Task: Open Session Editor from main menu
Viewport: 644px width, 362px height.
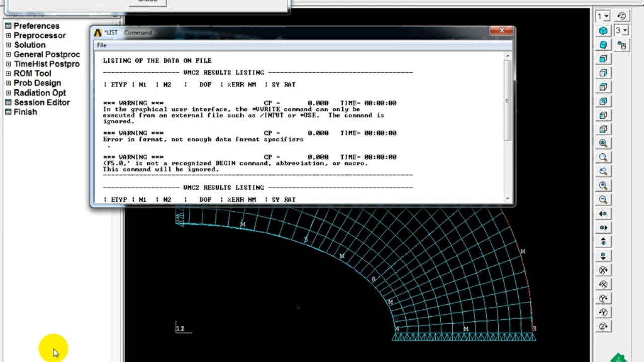Action: point(42,102)
